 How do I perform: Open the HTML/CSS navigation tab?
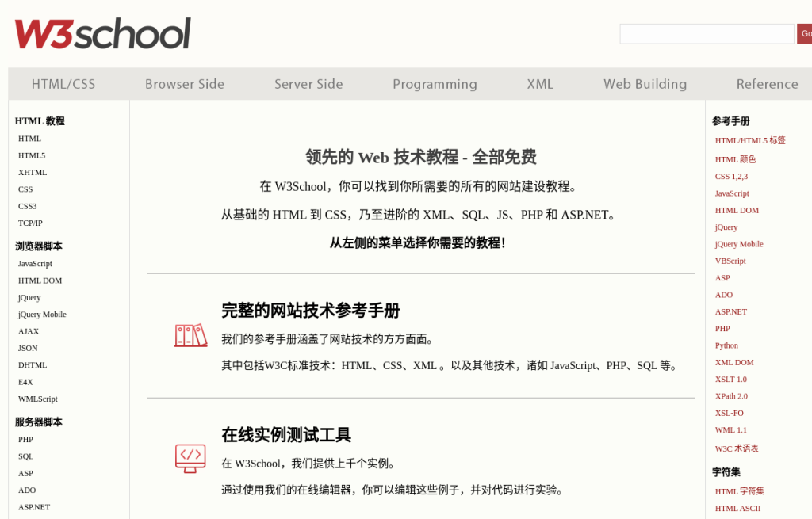(x=63, y=84)
